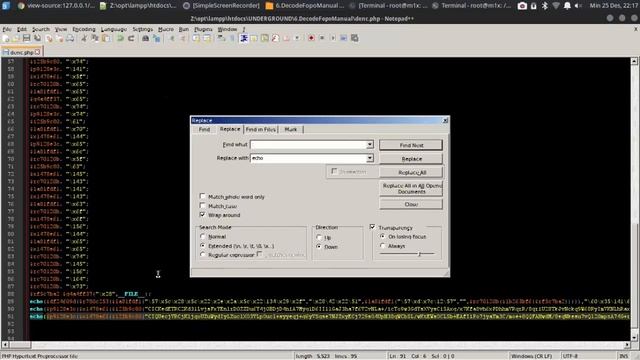Set search direction to Down
Screen dimensions: 640x360
(x=319, y=247)
